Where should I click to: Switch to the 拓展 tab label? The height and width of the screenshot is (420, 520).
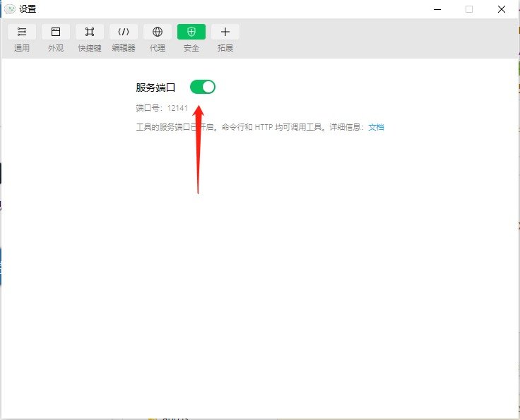pyautogui.click(x=225, y=48)
